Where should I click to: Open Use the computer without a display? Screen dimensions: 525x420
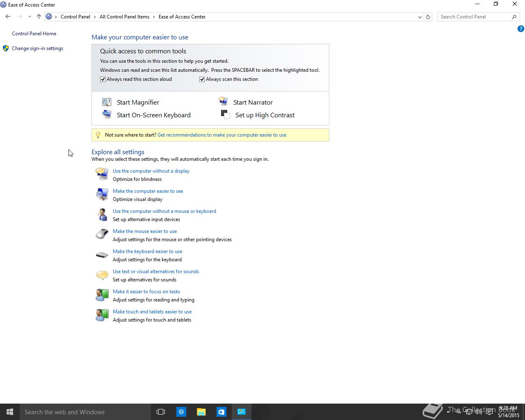151,171
